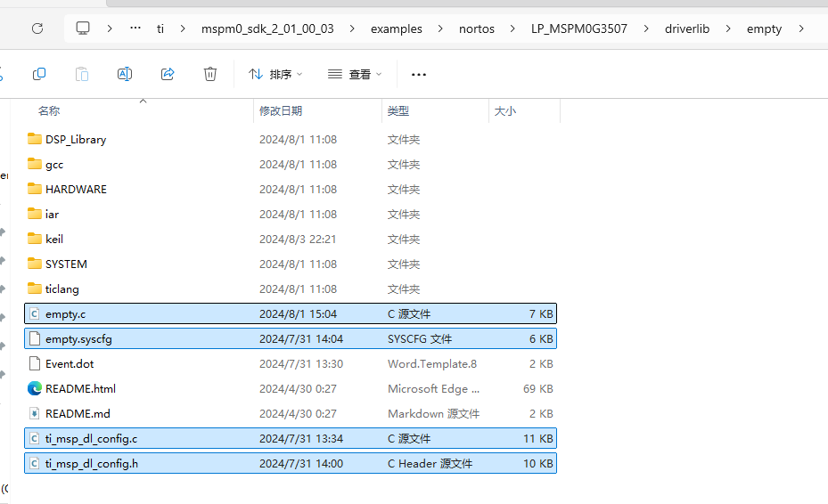Click the Share icon in toolbar

point(168,74)
